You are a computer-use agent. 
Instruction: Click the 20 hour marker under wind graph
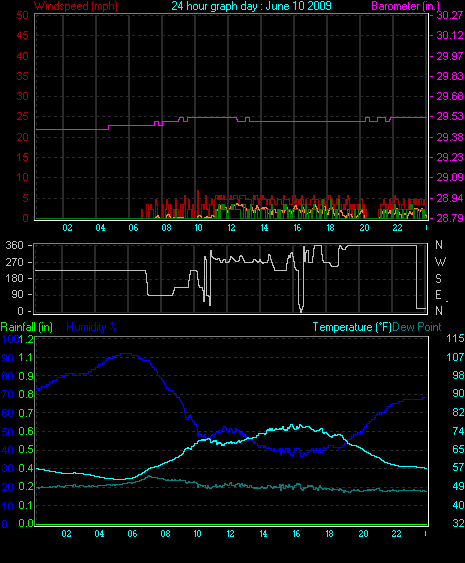pos(364,228)
